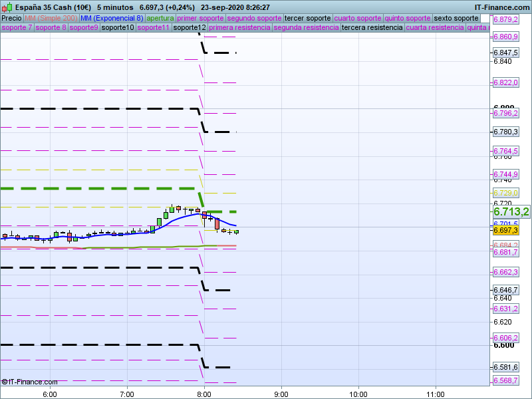Click the primera resistencia legend label
532x399 pixels.
[x=239, y=28]
